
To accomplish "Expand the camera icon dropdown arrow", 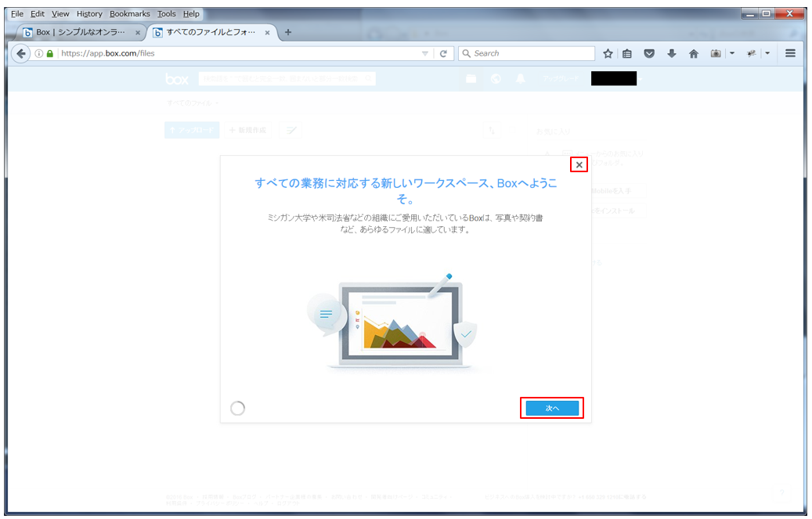I will [731, 53].
